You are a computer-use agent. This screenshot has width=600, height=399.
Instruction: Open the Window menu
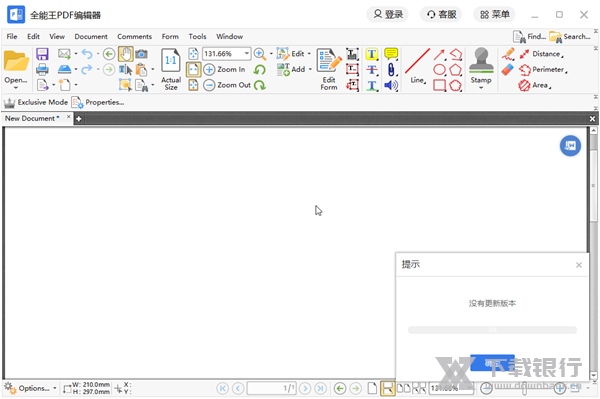[229, 36]
